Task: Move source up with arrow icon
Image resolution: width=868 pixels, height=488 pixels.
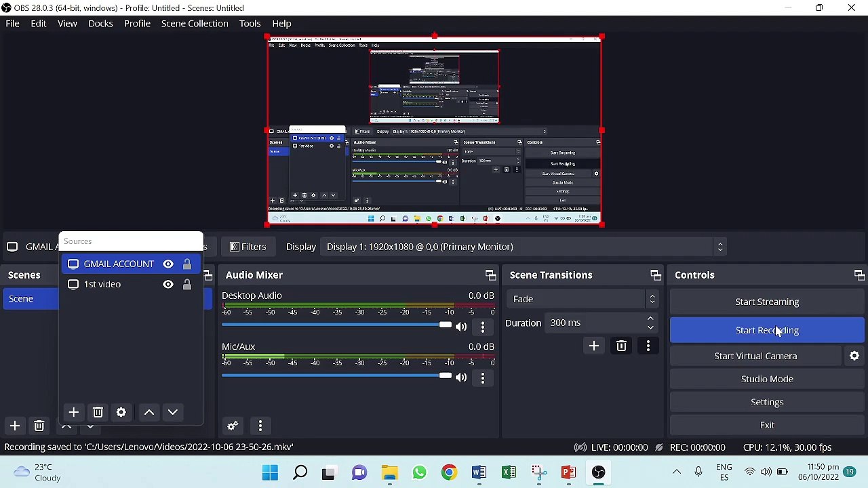Action: 149,412
